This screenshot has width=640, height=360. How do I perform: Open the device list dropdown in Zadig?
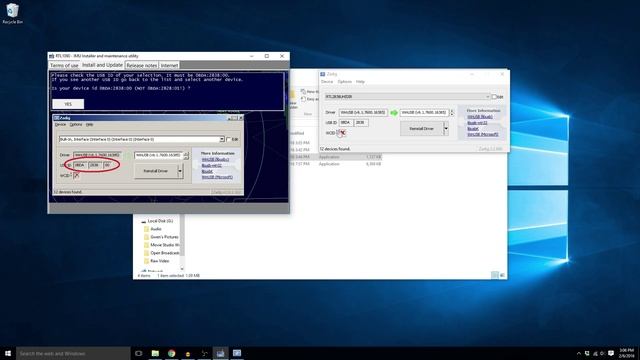487,97
